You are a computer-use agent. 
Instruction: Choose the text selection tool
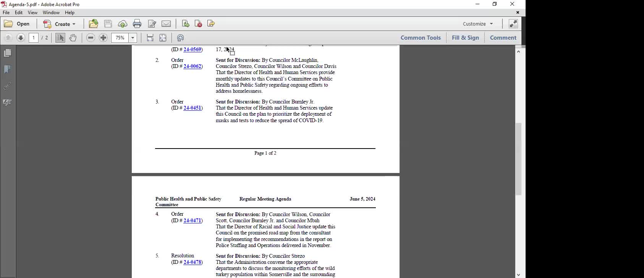[x=60, y=37]
